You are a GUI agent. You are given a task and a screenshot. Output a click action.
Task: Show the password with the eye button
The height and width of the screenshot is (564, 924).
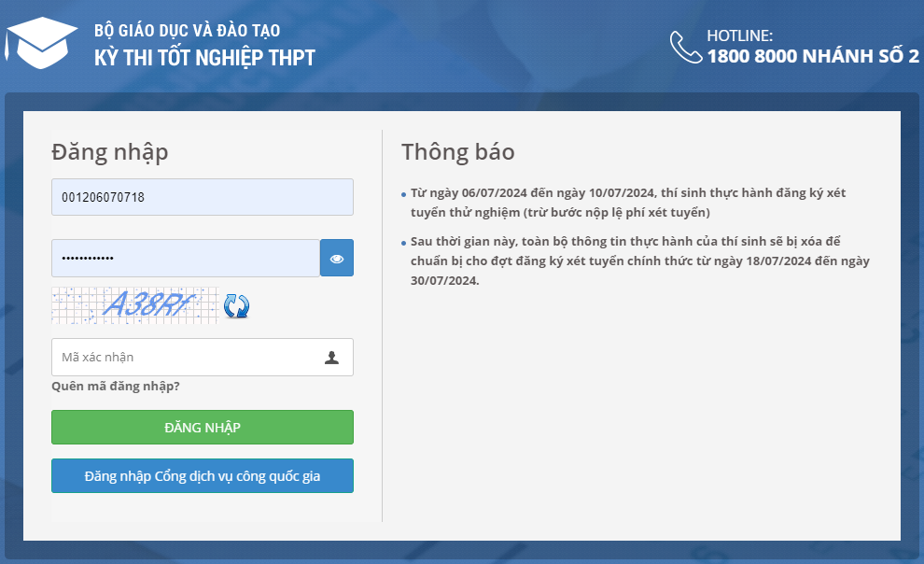coord(337,258)
